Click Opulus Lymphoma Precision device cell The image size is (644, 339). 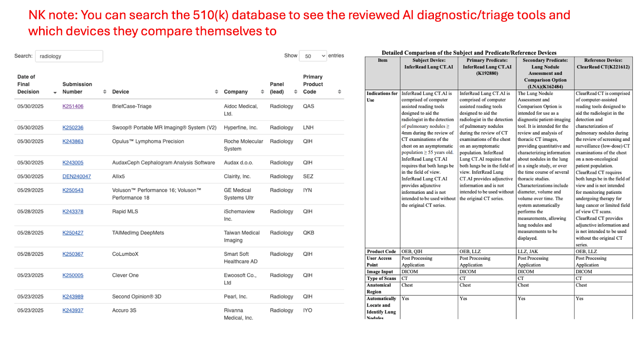click(148, 141)
